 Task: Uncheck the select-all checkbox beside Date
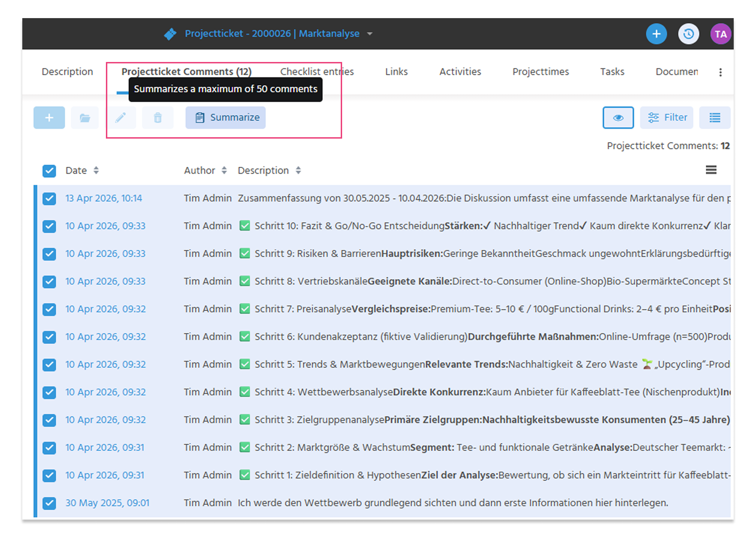click(x=49, y=171)
